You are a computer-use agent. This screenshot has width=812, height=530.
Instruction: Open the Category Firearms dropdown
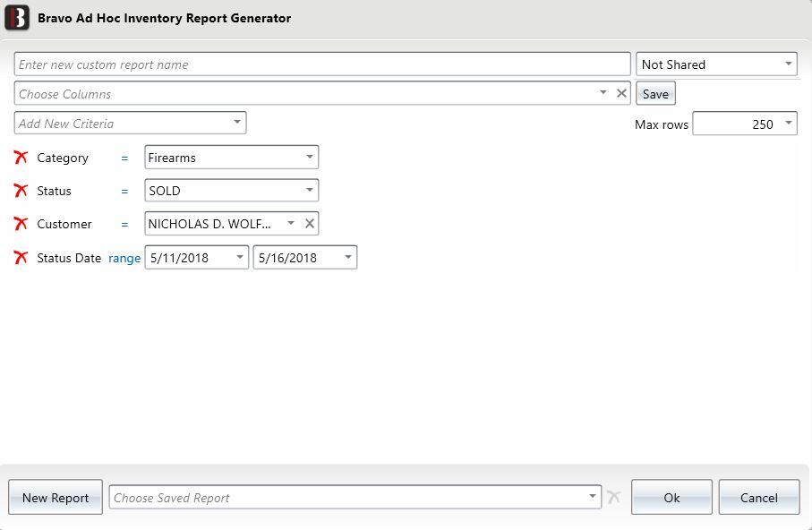coord(232,157)
